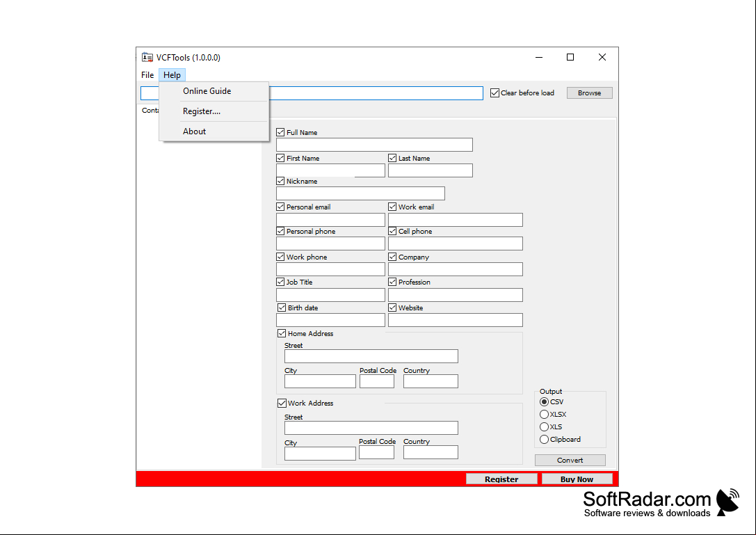The width and height of the screenshot is (756, 535).
Task: Choose Register.... from the Help menu
Action: tap(202, 111)
